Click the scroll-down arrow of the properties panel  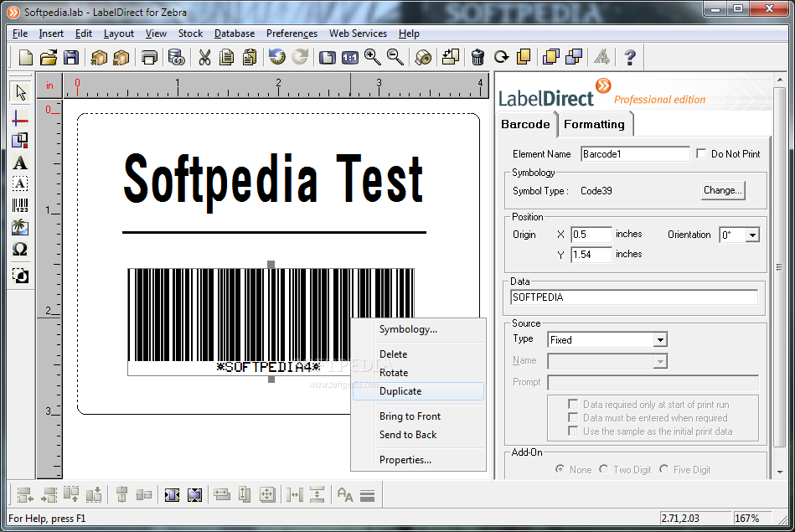[780, 472]
